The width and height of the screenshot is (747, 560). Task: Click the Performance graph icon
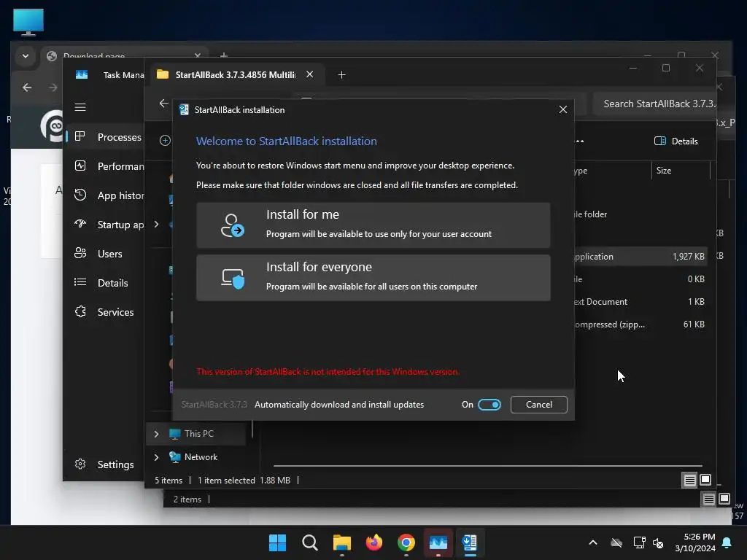click(x=80, y=166)
